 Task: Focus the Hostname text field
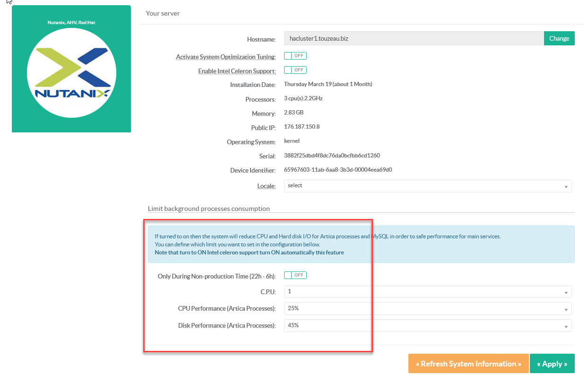click(x=414, y=38)
